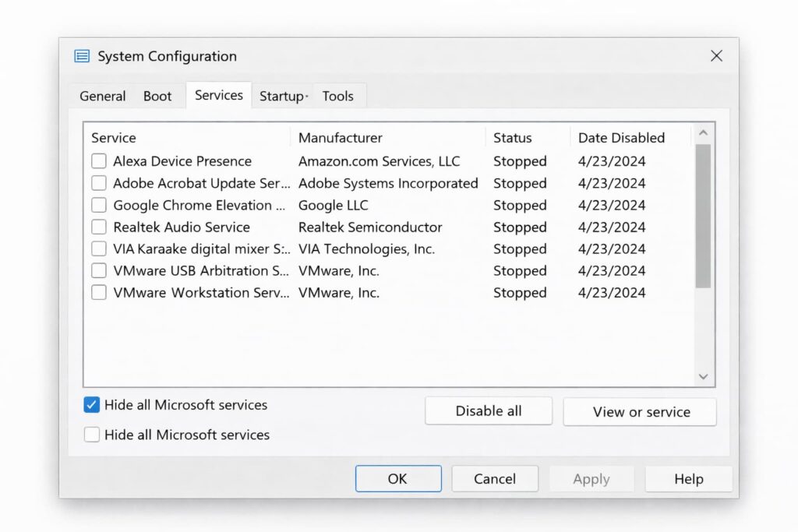
Task: Click the services list vertical scrollbar thumb
Action: click(x=703, y=216)
